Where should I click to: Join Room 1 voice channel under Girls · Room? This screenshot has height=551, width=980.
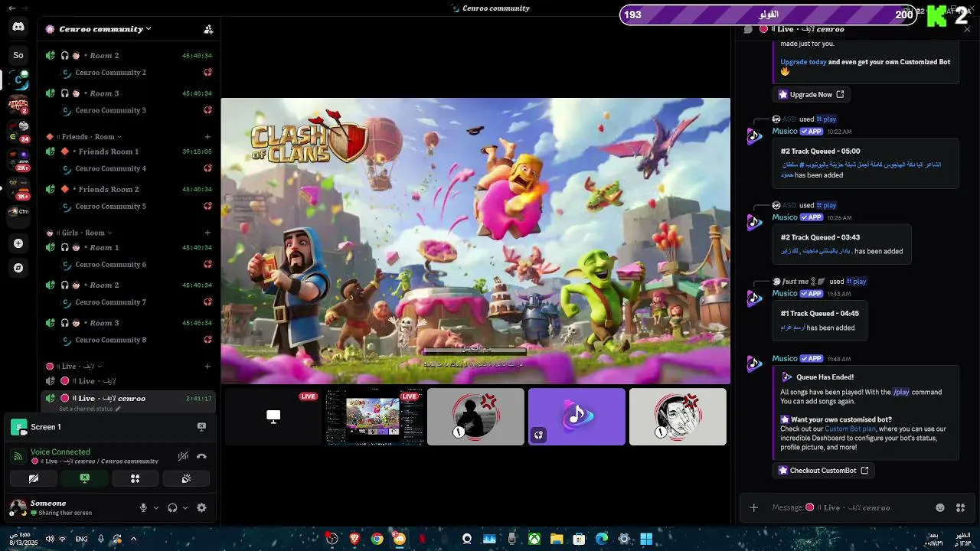pyautogui.click(x=129, y=247)
